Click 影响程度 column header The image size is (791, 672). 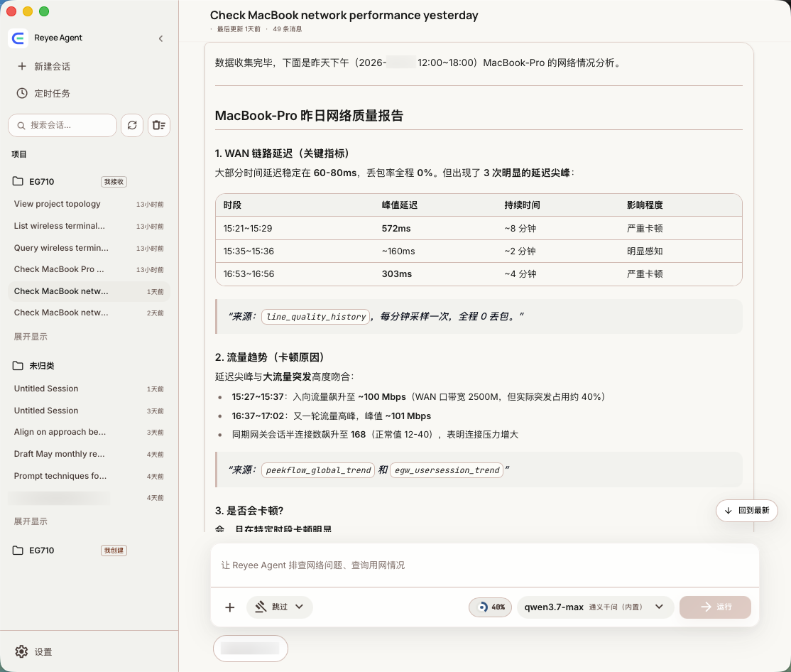click(x=645, y=205)
